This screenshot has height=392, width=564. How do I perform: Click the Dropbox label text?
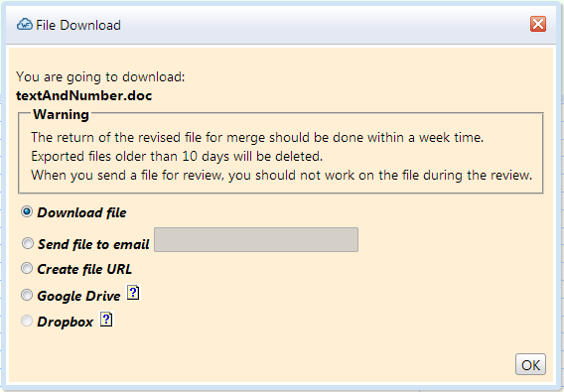(x=66, y=322)
